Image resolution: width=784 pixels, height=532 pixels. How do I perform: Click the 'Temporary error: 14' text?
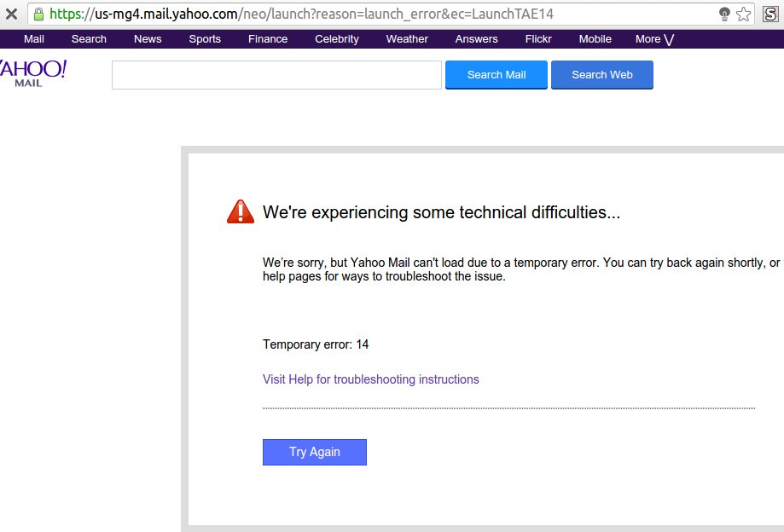click(x=316, y=344)
